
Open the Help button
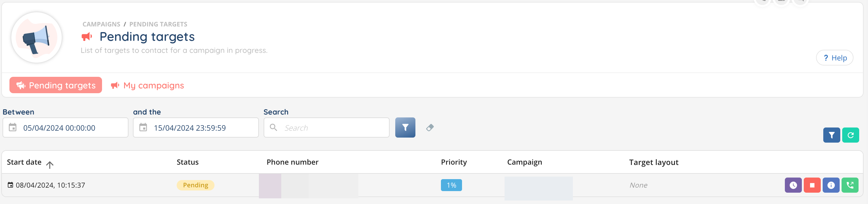pos(834,58)
